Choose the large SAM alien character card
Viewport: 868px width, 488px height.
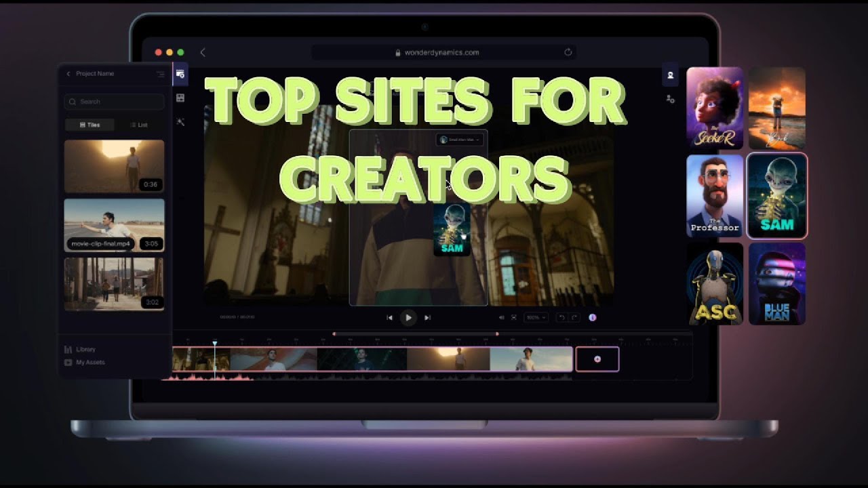[777, 195]
